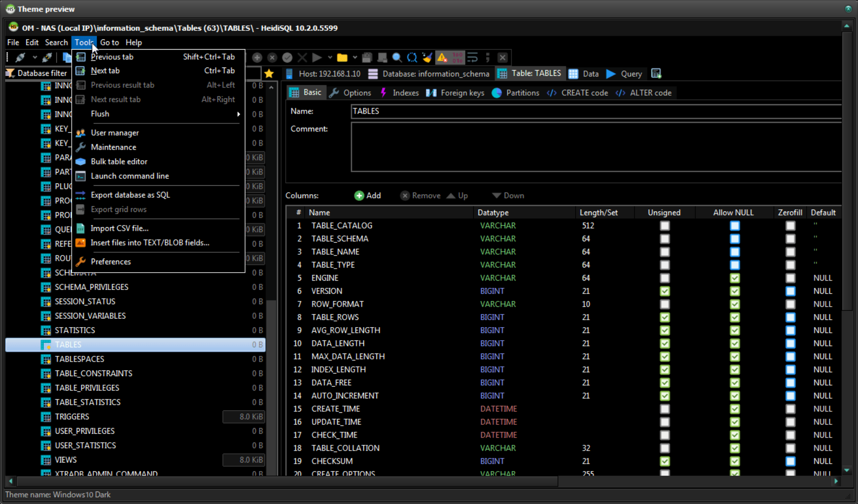Expand the Flush submenu arrow
858x504 pixels.
click(x=239, y=114)
